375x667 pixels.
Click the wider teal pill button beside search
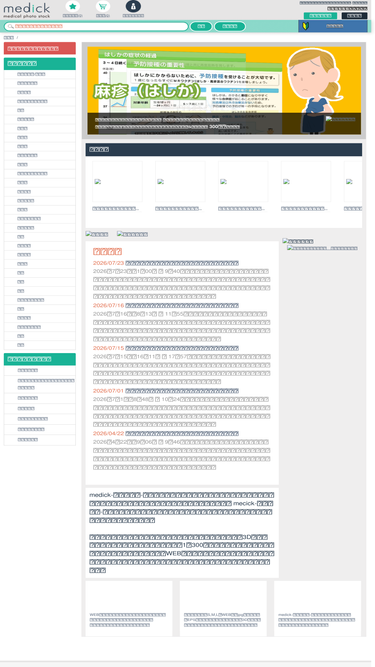[230, 26]
